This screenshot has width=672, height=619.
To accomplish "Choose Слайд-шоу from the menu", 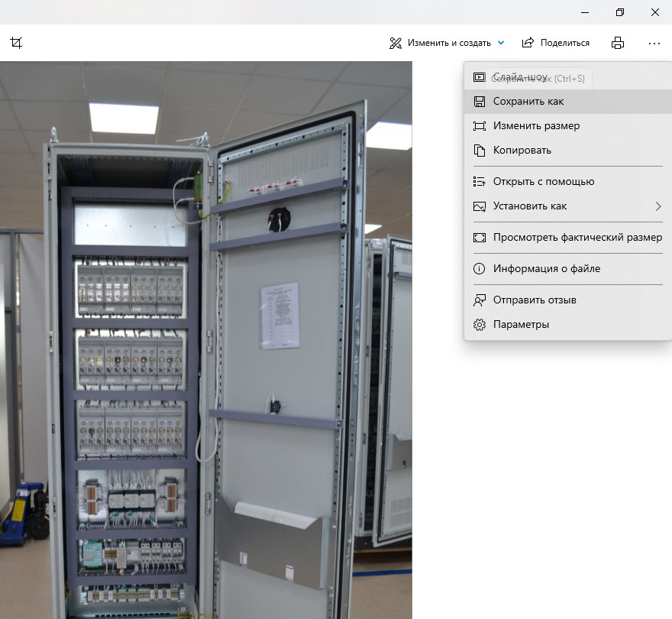I will tap(568, 77).
